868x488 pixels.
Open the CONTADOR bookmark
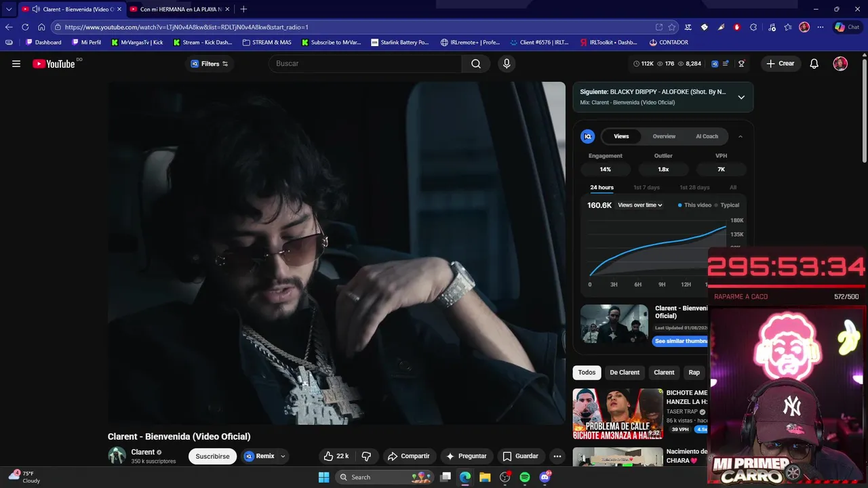click(669, 42)
